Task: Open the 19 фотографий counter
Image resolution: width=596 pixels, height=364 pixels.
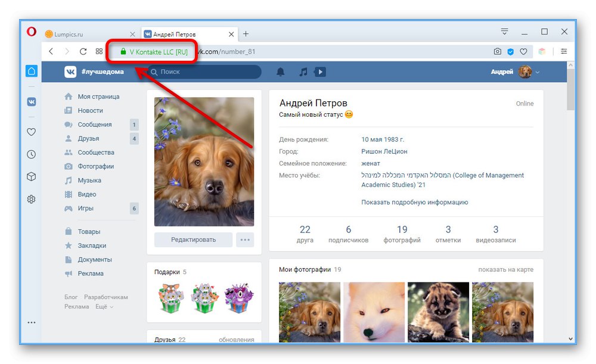Action: [402, 234]
